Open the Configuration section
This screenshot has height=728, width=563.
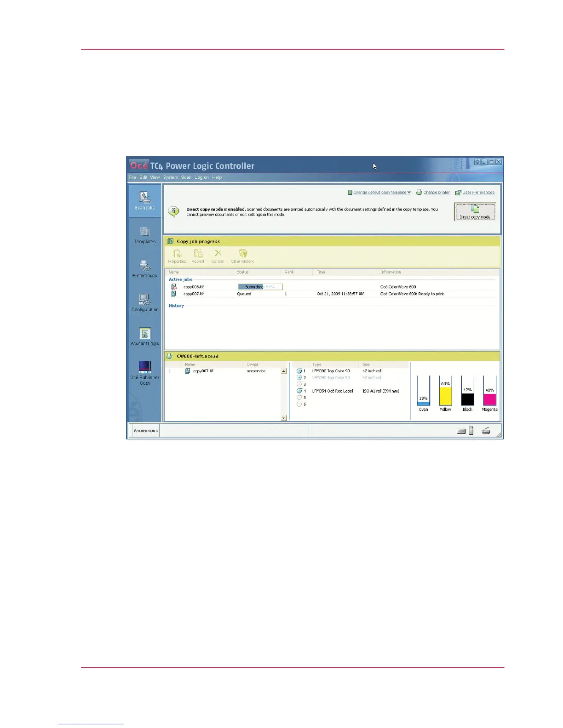click(145, 303)
